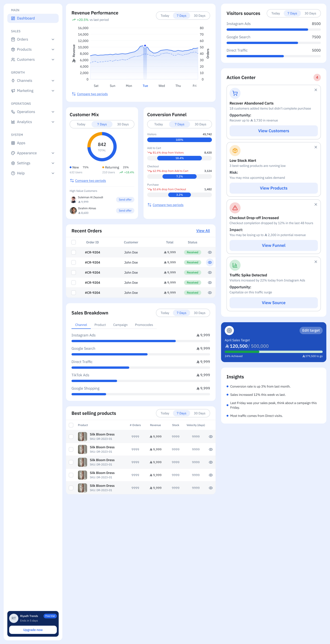Click the Customers people icon in sidebar
This screenshot has height=644, width=330.
[x=13, y=60]
